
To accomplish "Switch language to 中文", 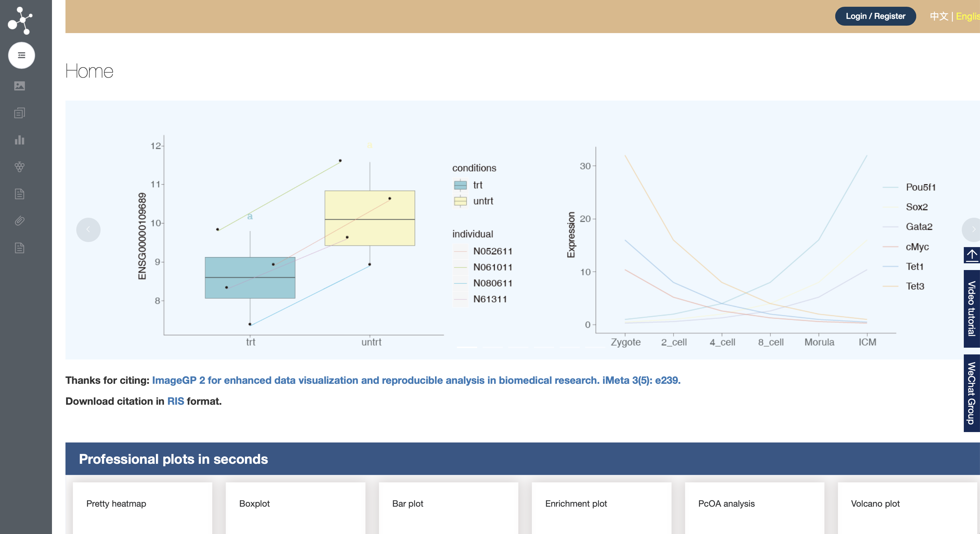I will pos(938,16).
